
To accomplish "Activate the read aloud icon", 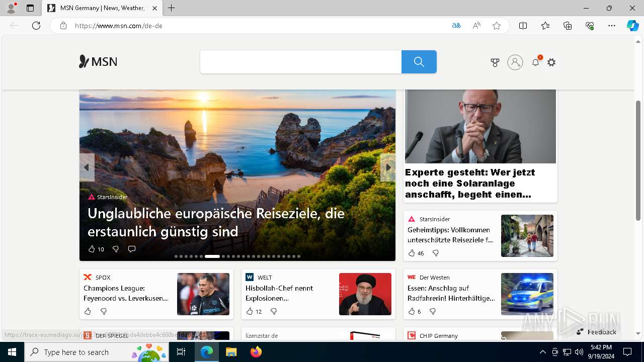I will click(x=476, y=26).
